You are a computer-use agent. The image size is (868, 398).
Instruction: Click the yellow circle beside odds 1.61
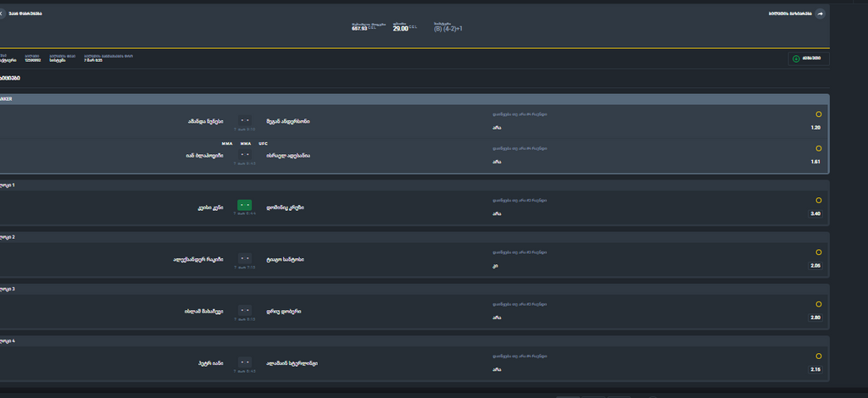[818, 148]
